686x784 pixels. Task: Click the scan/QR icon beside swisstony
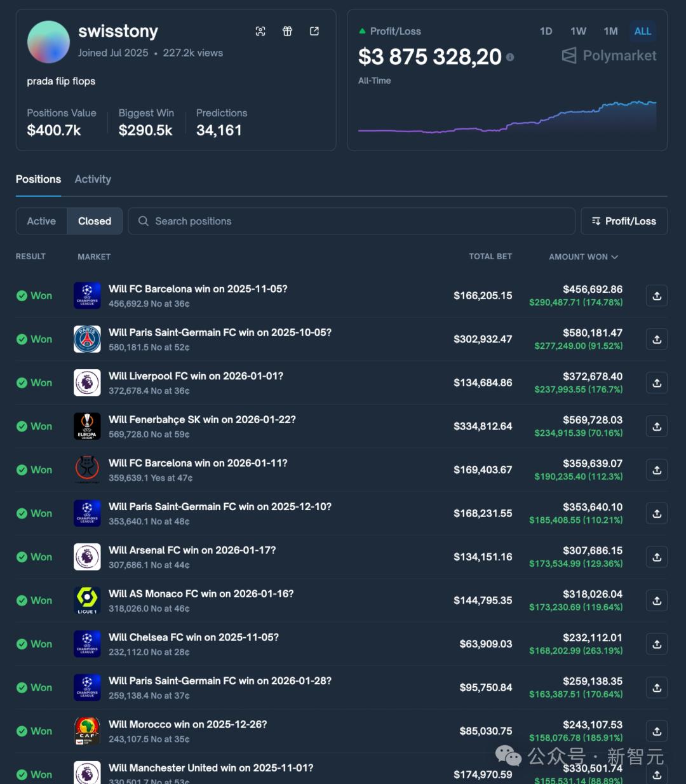click(x=260, y=31)
